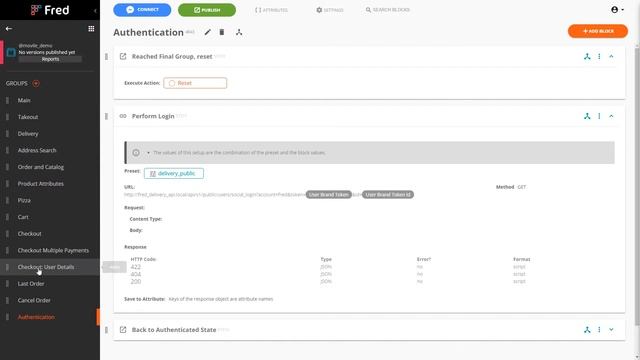This screenshot has height=360, width=640.
Task: Open more options for Back to Authenticated State
Action: (599, 330)
